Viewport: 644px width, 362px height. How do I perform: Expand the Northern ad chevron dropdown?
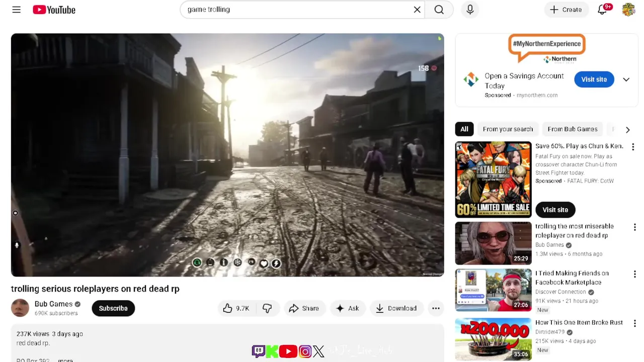tap(626, 79)
